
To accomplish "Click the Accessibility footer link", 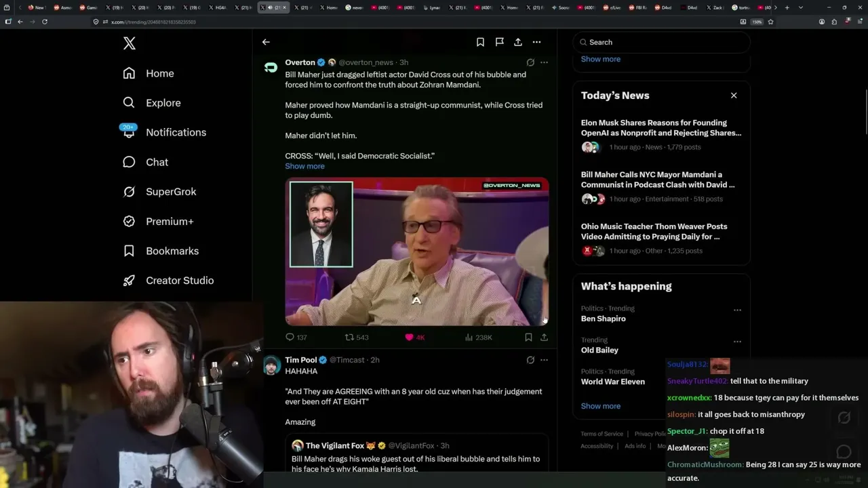I will [x=597, y=446].
